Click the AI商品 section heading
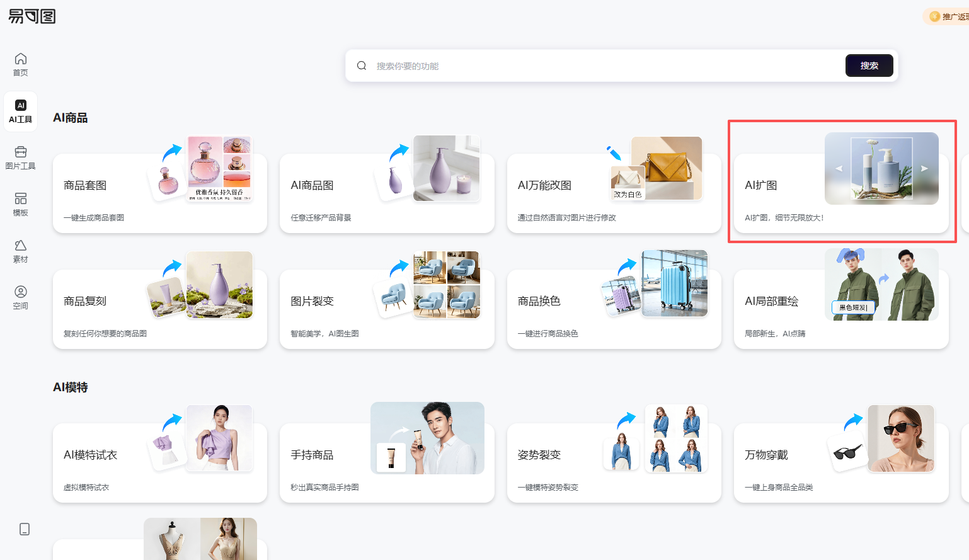The image size is (969, 560). click(71, 118)
